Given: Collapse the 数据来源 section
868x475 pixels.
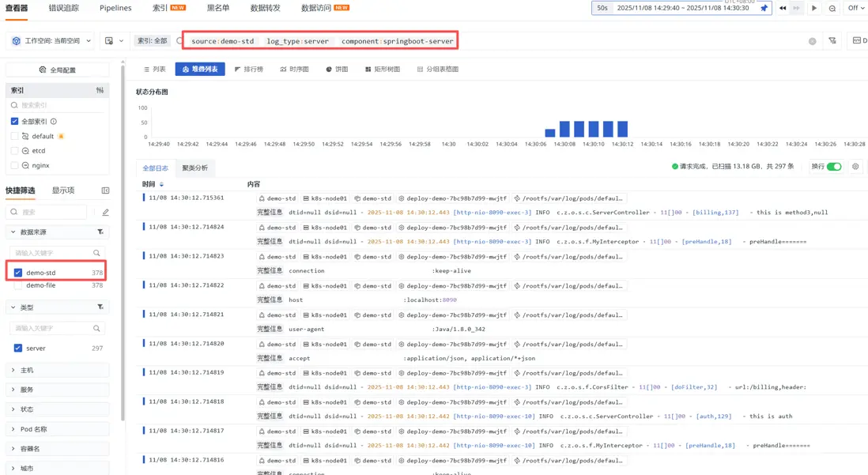Looking at the screenshot, I should (13, 232).
